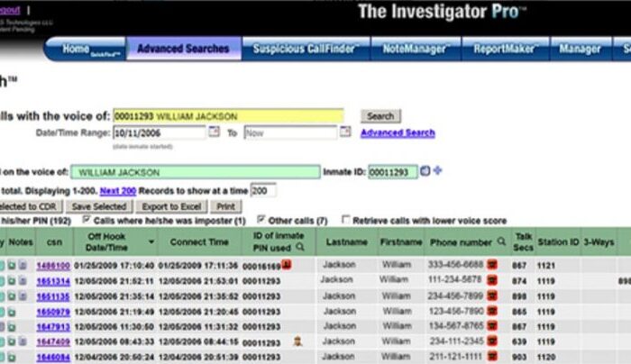Click the red phone icon next to 111-234-5678
Image resolution: width=631 pixels, height=364 pixels.
[x=492, y=280]
